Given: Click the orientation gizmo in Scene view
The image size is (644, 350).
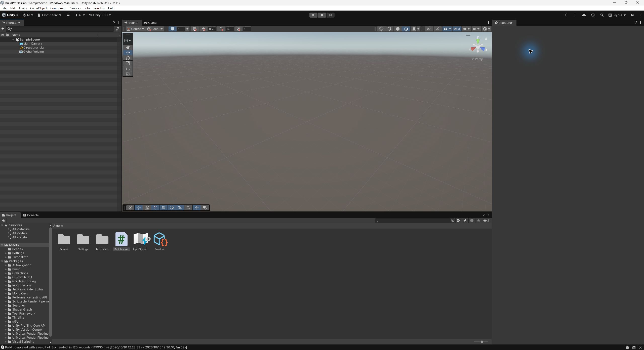Looking at the screenshot, I should click(477, 47).
